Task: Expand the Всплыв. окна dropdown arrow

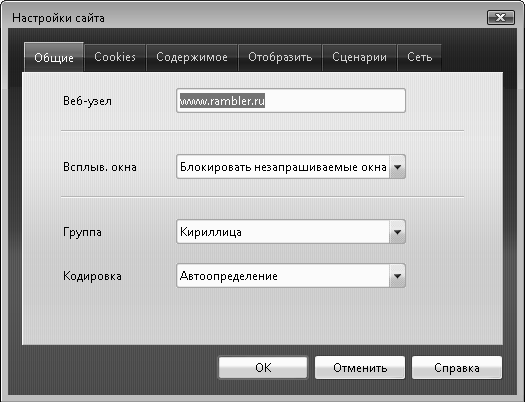Action: pos(397,167)
